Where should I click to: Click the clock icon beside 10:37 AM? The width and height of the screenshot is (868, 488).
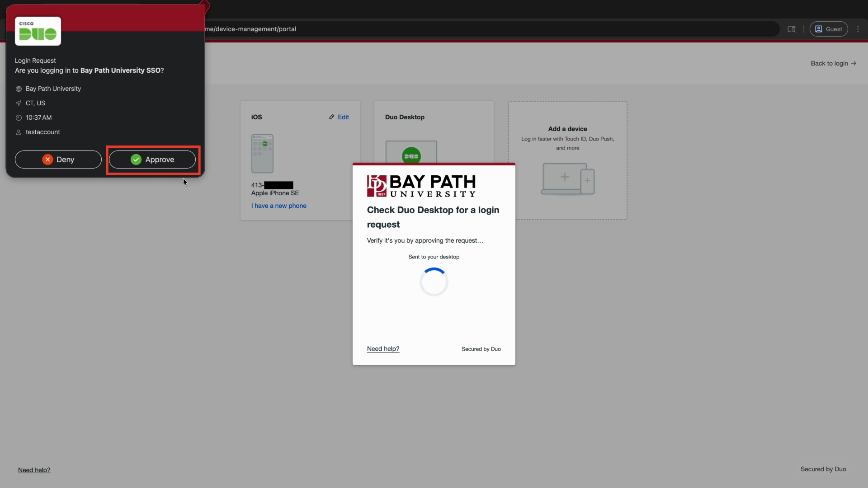[19, 118]
